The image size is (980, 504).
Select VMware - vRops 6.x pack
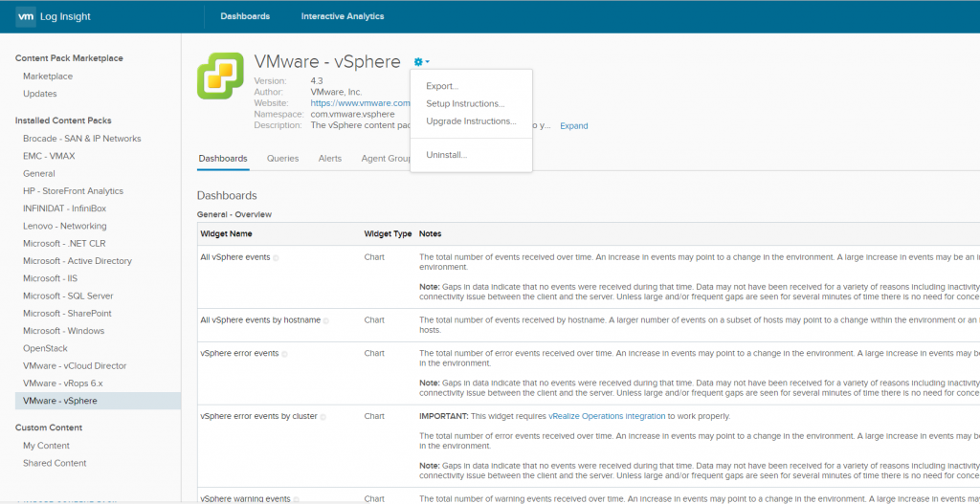(62, 383)
